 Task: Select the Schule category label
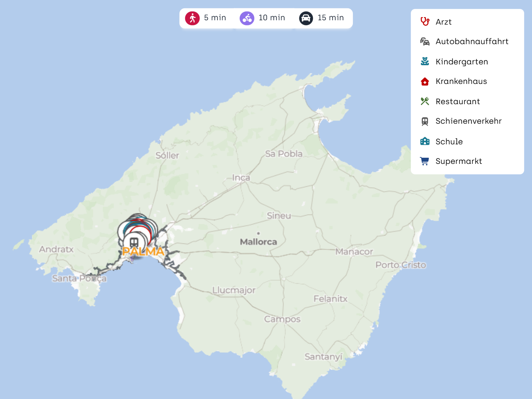pyautogui.click(x=449, y=141)
